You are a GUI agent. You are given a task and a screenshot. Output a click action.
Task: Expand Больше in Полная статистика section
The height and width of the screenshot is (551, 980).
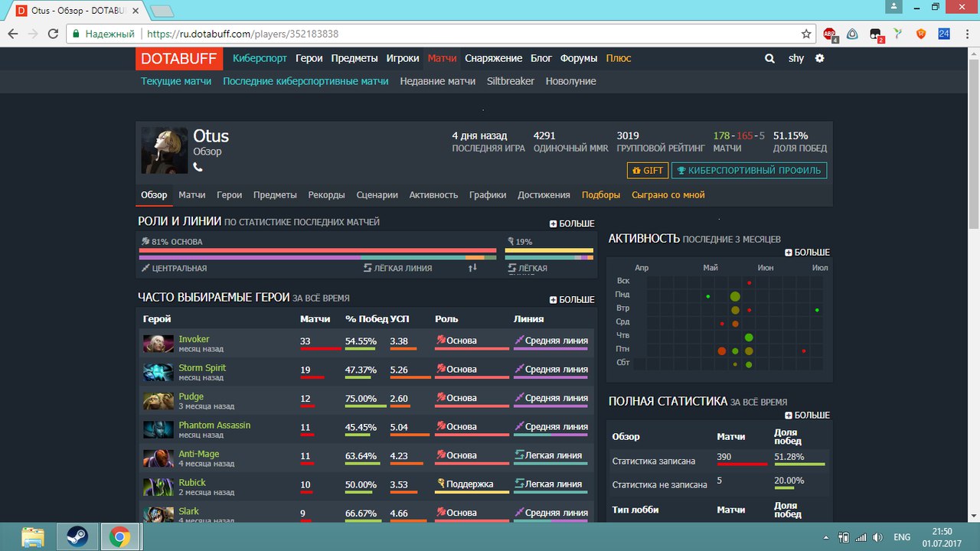tap(808, 416)
